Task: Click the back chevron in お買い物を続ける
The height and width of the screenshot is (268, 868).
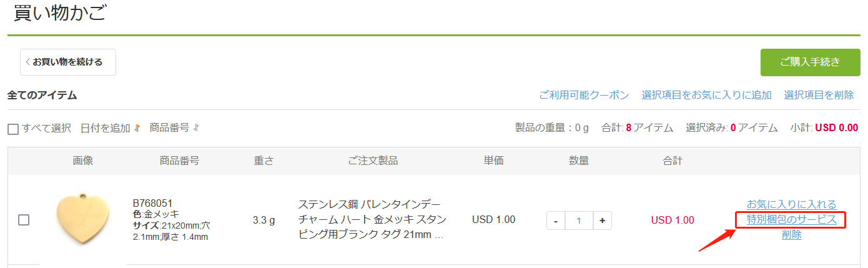Action: (x=28, y=62)
